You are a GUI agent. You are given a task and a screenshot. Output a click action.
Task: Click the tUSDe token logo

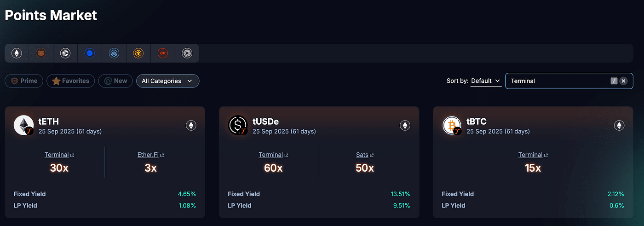[x=238, y=125]
